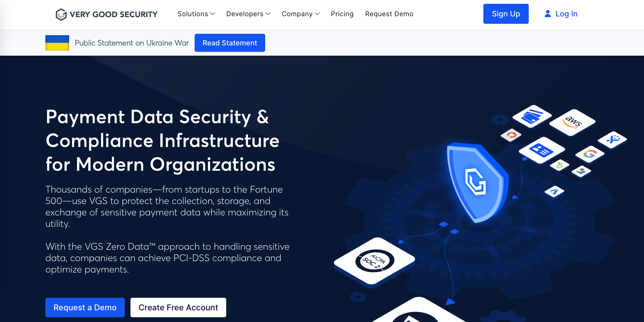This screenshot has width=644, height=322.
Task: Click the Ukraine flag icon
Action: pyautogui.click(x=57, y=43)
